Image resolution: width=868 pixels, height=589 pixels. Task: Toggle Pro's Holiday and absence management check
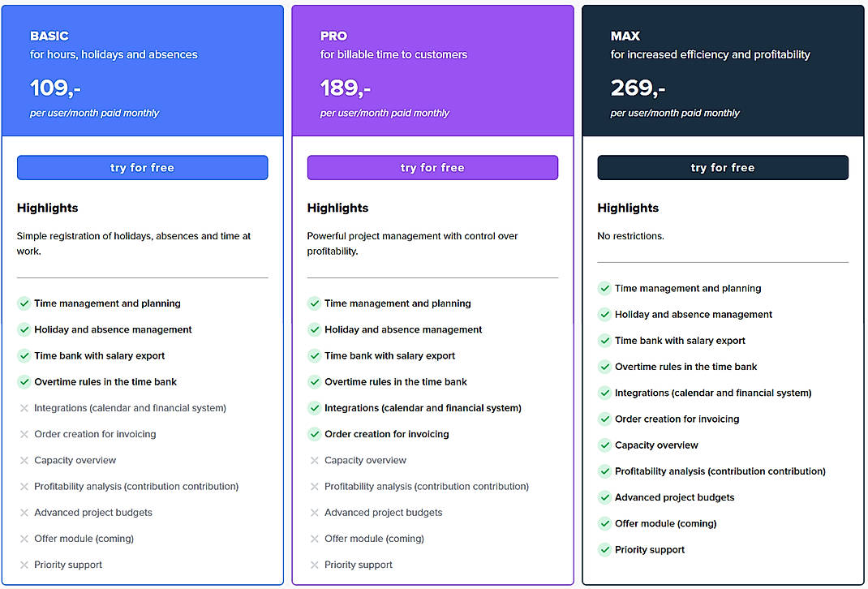tap(314, 329)
